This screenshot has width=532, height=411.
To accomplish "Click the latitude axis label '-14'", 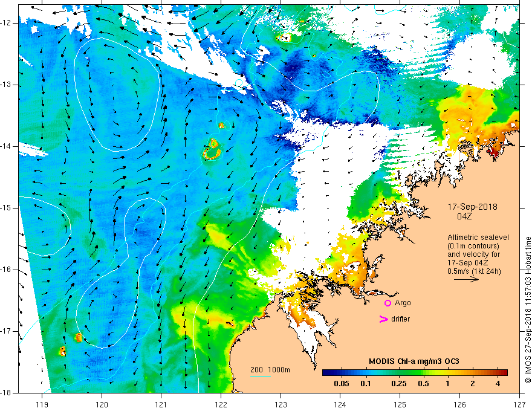I will [x=6, y=146].
